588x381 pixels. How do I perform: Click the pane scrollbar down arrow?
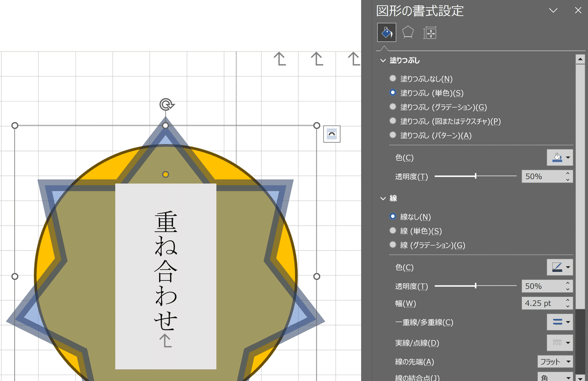[x=580, y=377]
